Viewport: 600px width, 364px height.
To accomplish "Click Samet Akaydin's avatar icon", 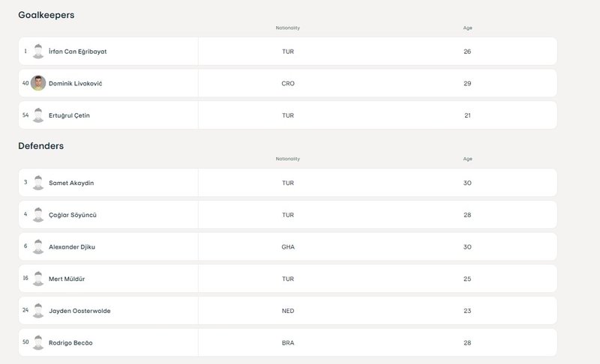I will [38, 183].
